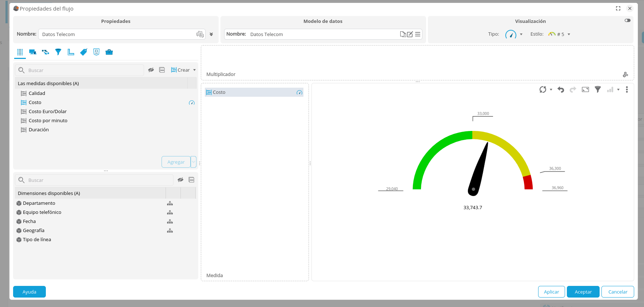644x307 pixels.
Task: Toggle hidden dimensions eye icon
Action: 180,180
